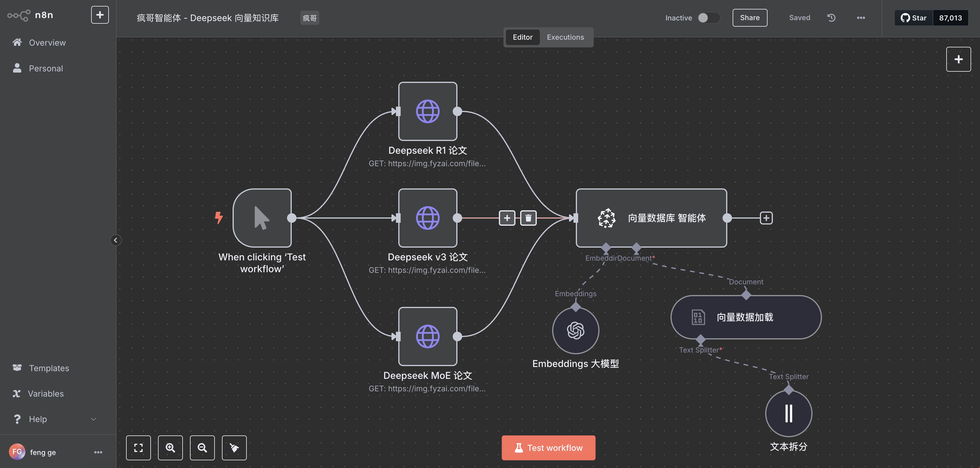Open the Personal section
The width and height of the screenshot is (980, 468).
point(46,68)
